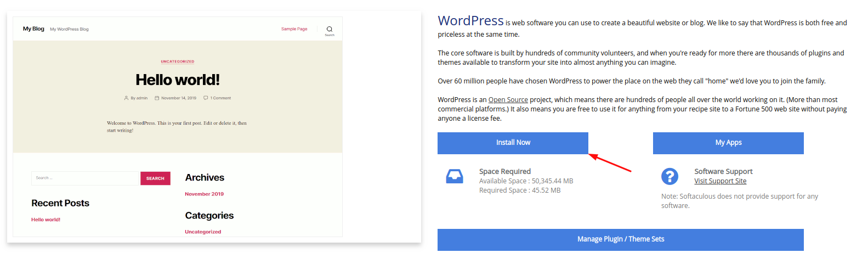Click the Install Now button
The width and height of the screenshot is (868, 275).
(x=513, y=143)
